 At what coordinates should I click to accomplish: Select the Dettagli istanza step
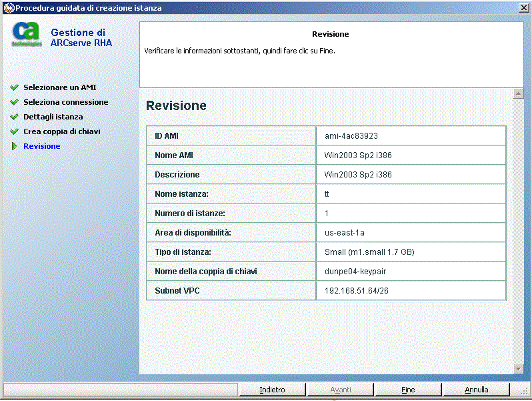(53, 117)
